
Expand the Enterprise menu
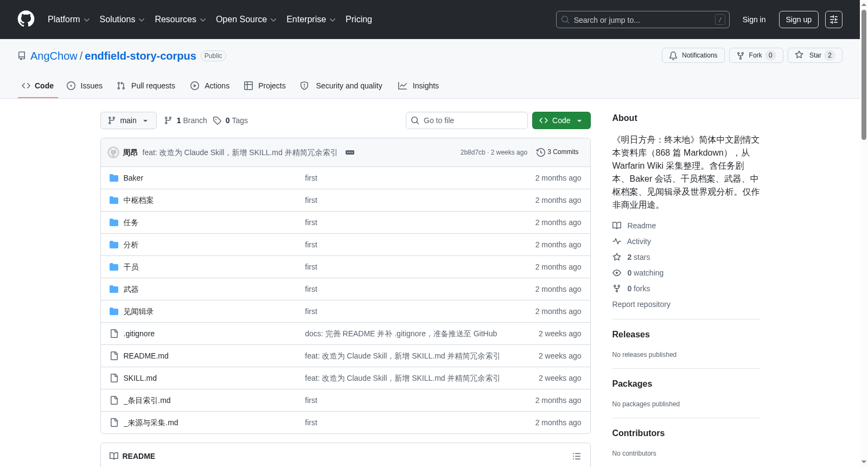coord(311,20)
